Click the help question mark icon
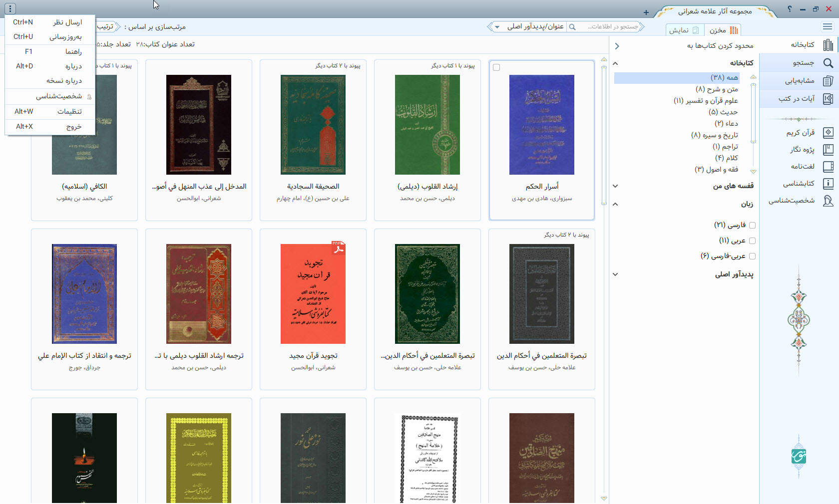This screenshot has width=839, height=504. 790,9
